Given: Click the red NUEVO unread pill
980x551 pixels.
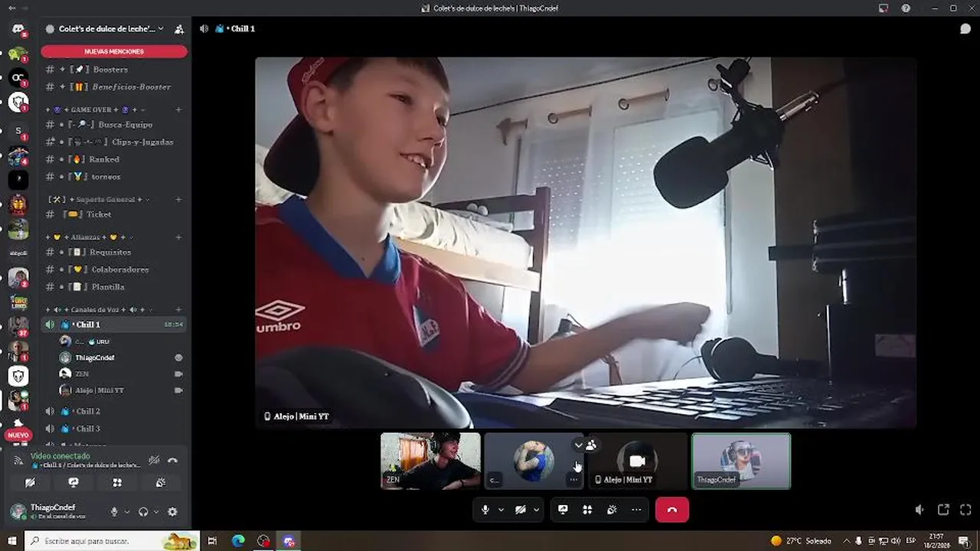Looking at the screenshot, I should click(x=18, y=435).
